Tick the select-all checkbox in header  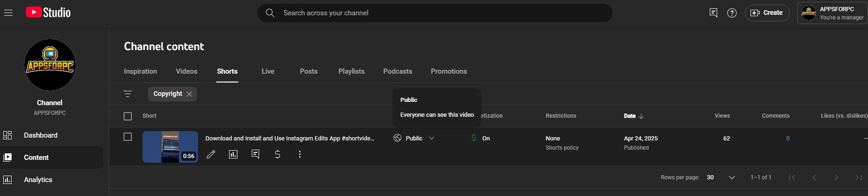pyautogui.click(x=128, y=116)
